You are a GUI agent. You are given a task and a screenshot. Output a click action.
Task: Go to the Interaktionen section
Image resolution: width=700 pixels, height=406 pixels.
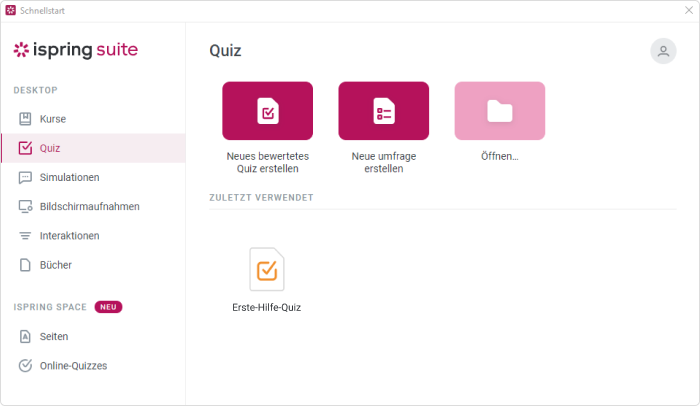pos(93,236)
